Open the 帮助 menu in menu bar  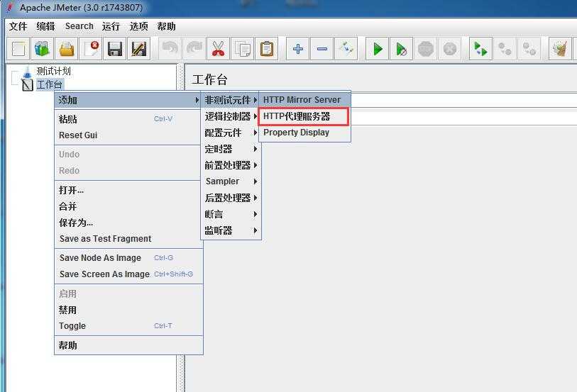[166, 26]
